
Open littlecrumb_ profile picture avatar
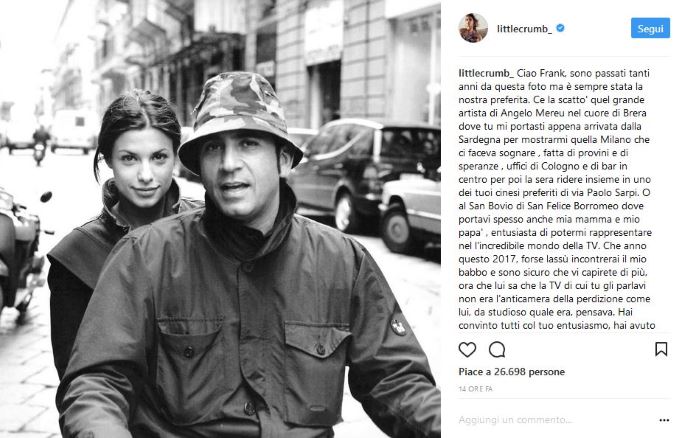point(473,28)
